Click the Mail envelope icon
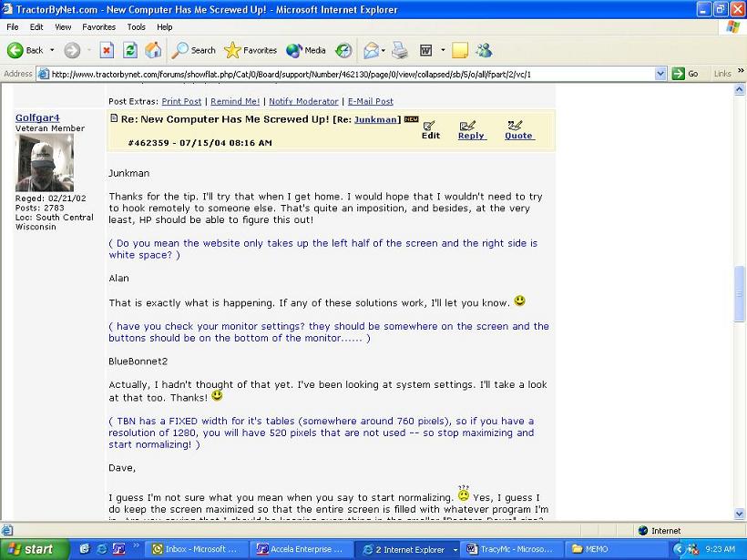This screenshot has height=560, width=747. coord(371,50)
